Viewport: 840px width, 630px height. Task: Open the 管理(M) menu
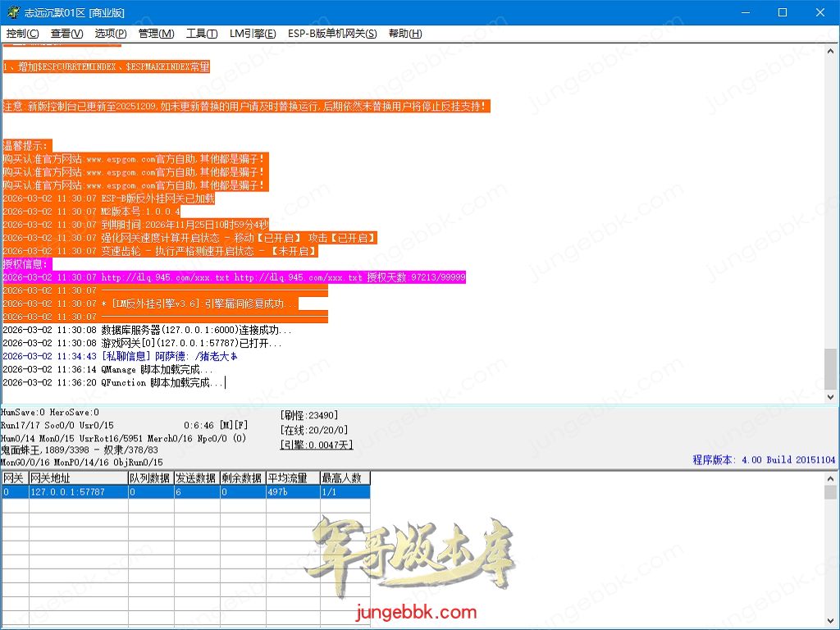pyautogui.click(x=156, y=34)
